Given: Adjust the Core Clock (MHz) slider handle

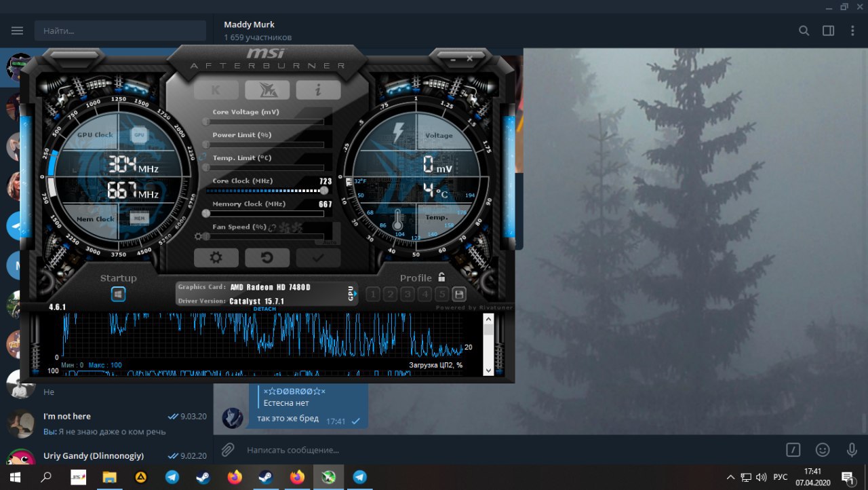Looking at the screenshot, I should (324, 191).
